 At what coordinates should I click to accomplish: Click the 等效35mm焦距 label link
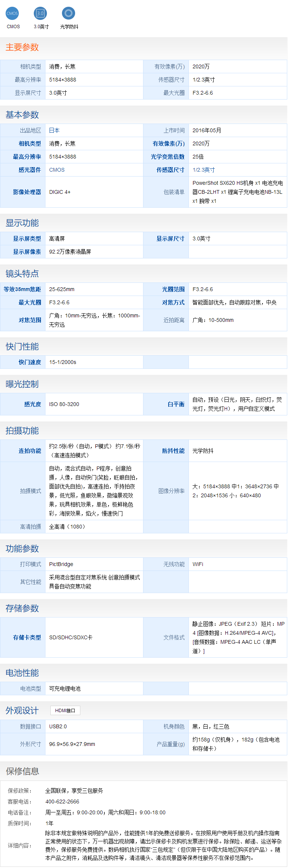pyautogui.click(x=23, y=289)
